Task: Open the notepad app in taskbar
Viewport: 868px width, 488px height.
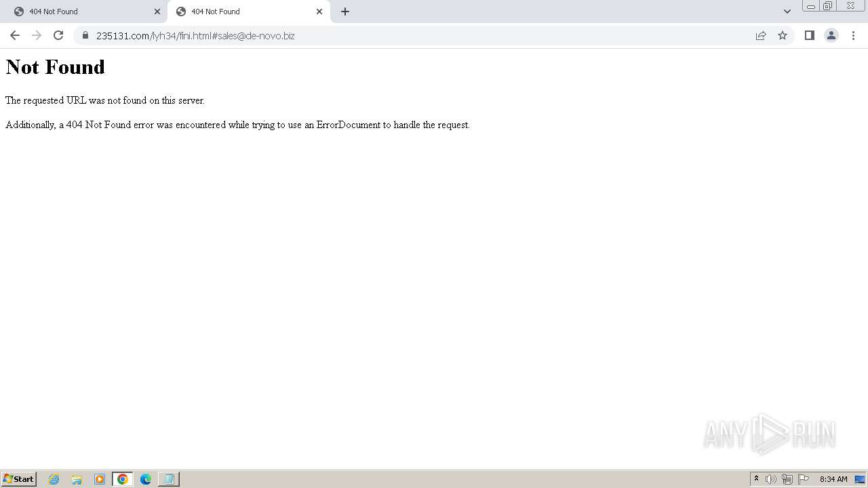Action: tap(168, 479)
